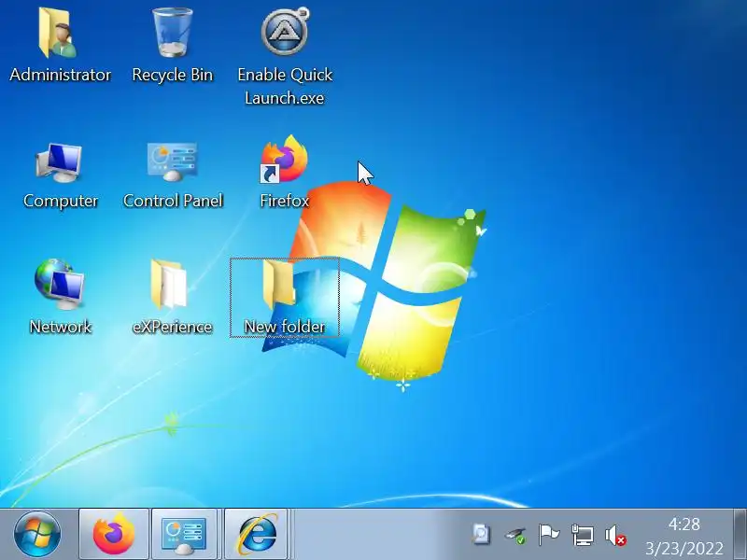This screenshot has width=747, height=560.
Task: Launch Internet Explorer from the taskbar
Action: point(258,534)
